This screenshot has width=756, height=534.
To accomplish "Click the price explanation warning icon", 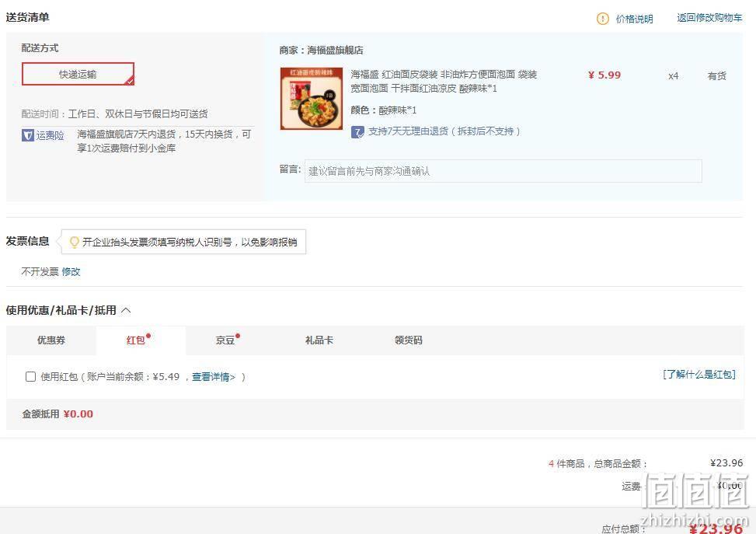I will point(603,19).
